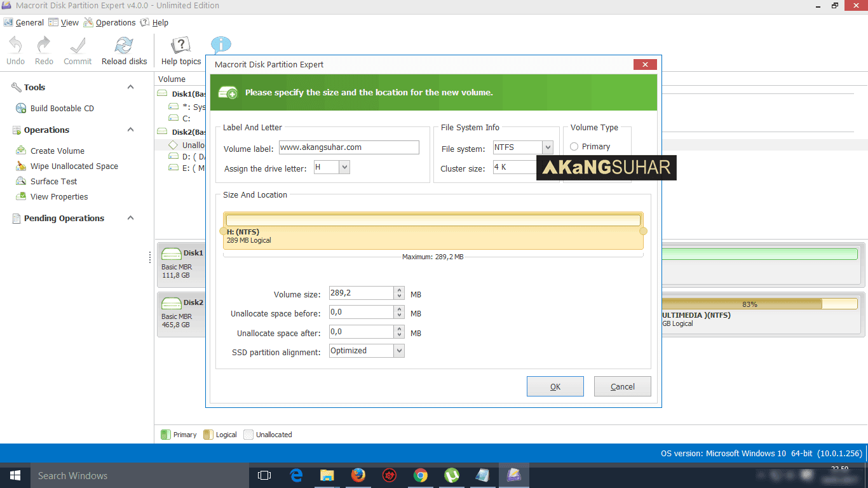The width and height of the screenshot is (868, 488).
Task: Click the Unallocate space before field
Action: pos(362,312)
